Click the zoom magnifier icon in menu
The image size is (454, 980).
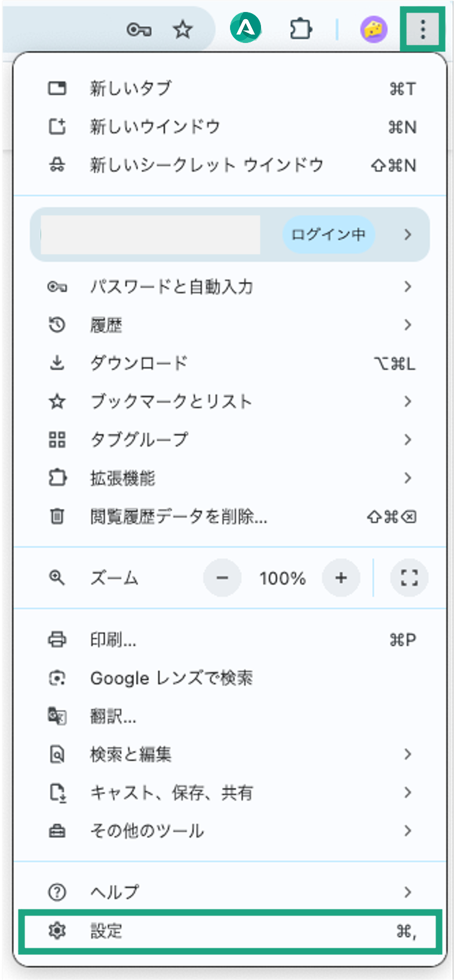(x=57, y=578)
